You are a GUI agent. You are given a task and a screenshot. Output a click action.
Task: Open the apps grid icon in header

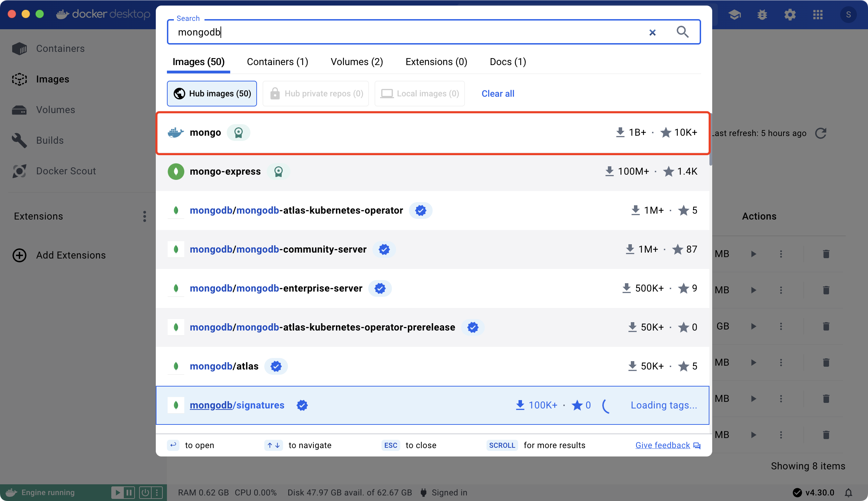(818, 15)
